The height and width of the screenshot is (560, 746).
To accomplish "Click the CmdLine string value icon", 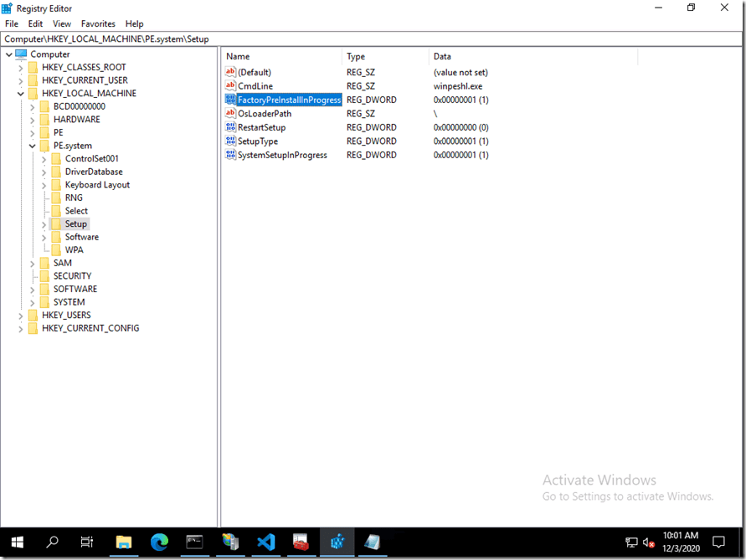I will (x=231, y=86).
